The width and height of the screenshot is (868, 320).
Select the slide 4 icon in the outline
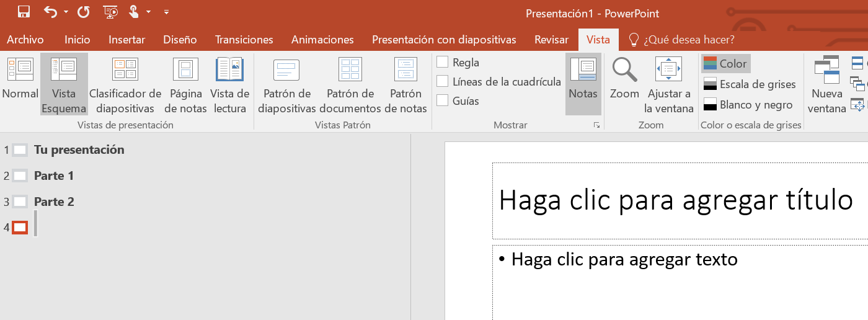pos(20,228)
